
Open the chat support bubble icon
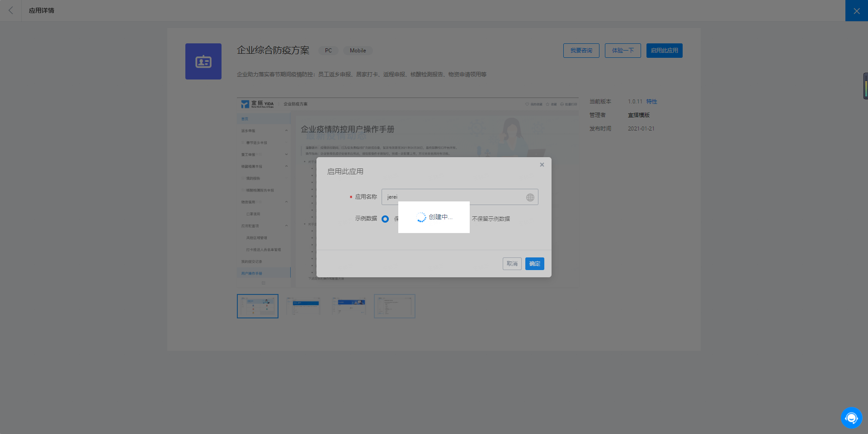pyautogui.click(x=852, y=418)
